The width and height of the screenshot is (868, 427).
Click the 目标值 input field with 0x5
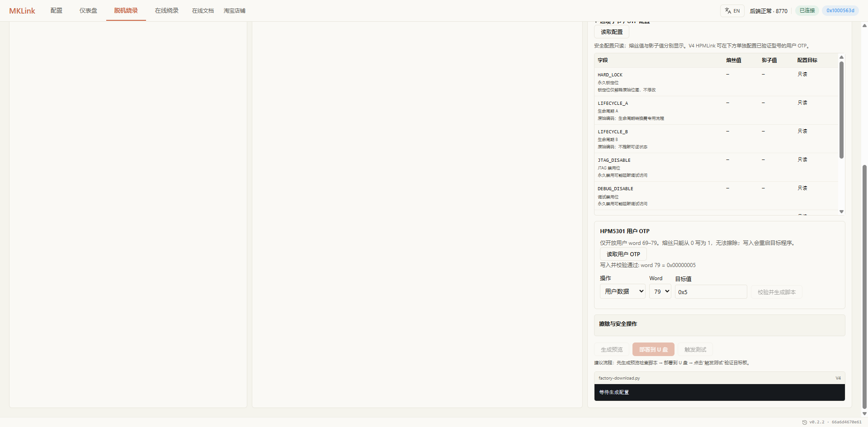click(x=711, y=292)
